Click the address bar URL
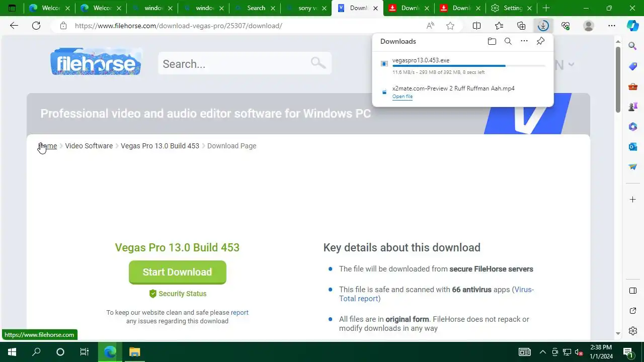This screenshot has width=644, height=362. pos(179,26)
